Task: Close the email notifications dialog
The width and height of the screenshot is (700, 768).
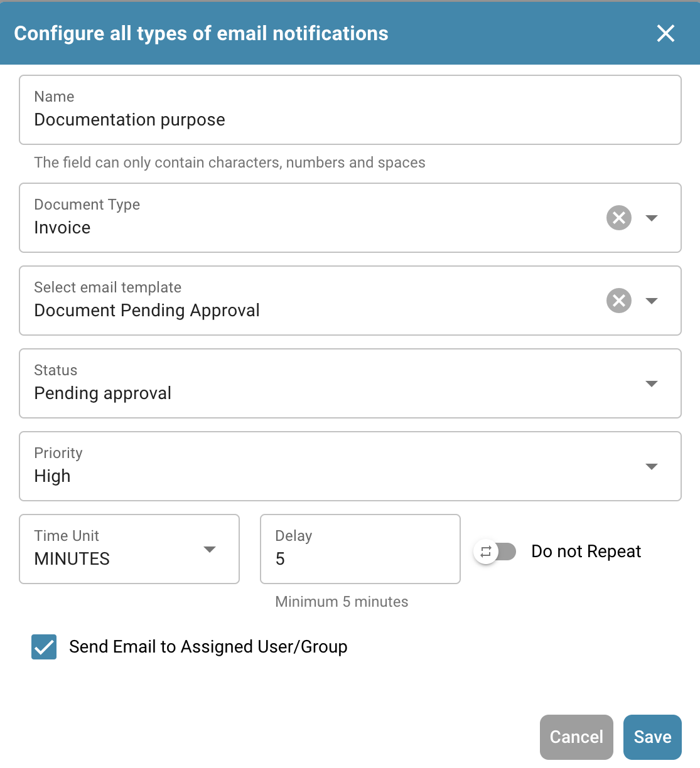Action: [x=665, y=33]
